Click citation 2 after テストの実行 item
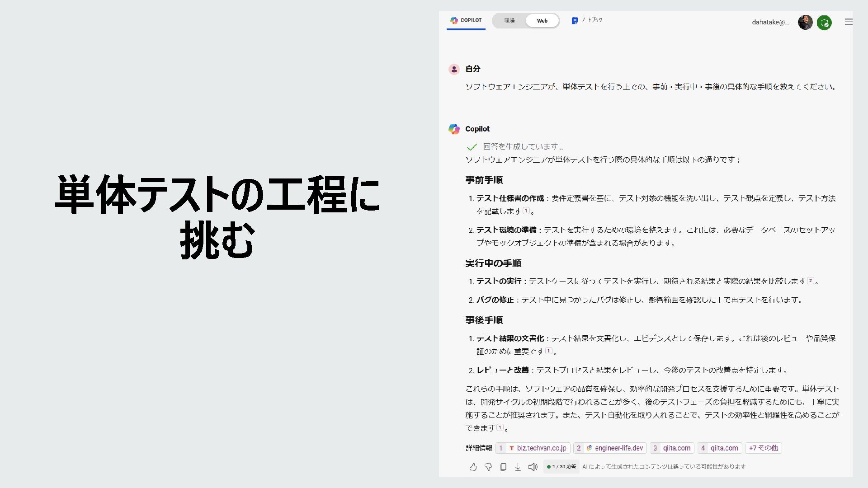 (811, 281)
